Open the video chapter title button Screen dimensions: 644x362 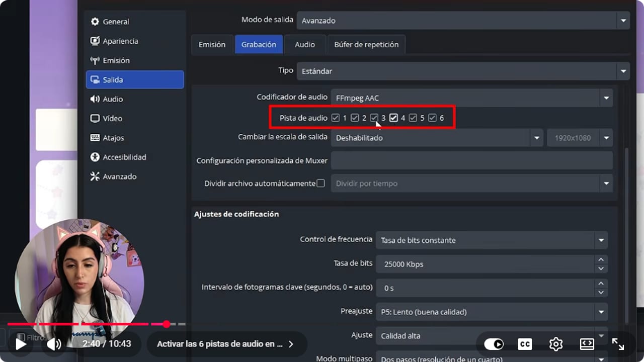225,344
